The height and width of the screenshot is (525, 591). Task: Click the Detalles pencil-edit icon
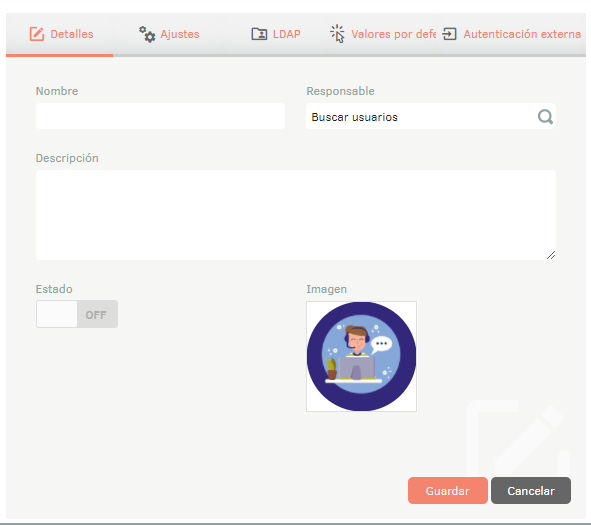pos(37,34)
